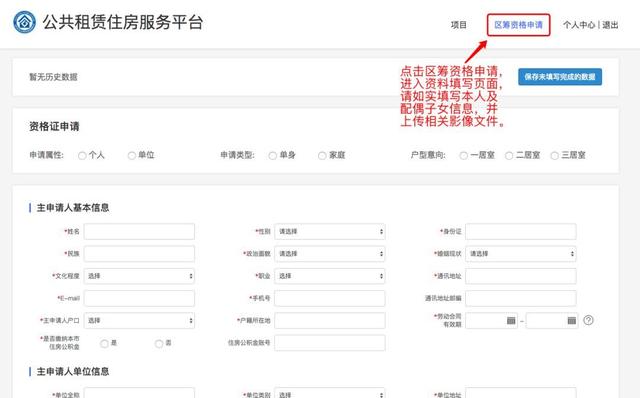Expand the 文化程度 select box
Viewport: 640px width, 398px height.
click(139, 276)
